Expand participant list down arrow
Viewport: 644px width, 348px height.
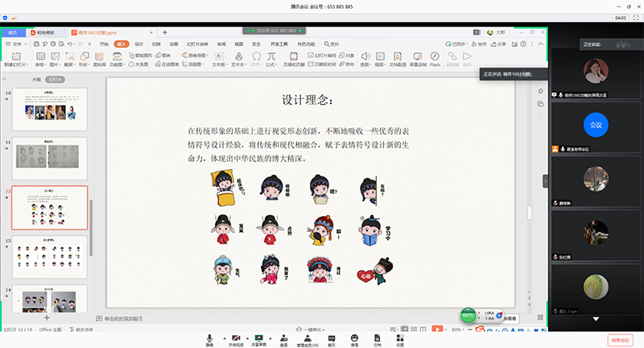(596, 318)
